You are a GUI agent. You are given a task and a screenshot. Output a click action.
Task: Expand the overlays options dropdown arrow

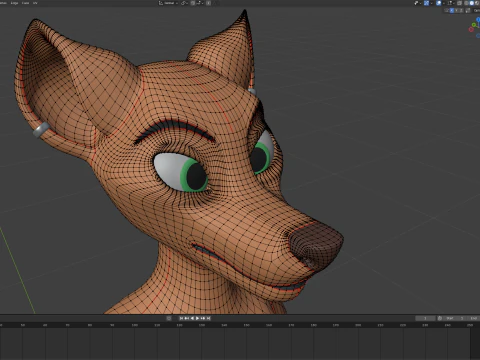point(444,3)
